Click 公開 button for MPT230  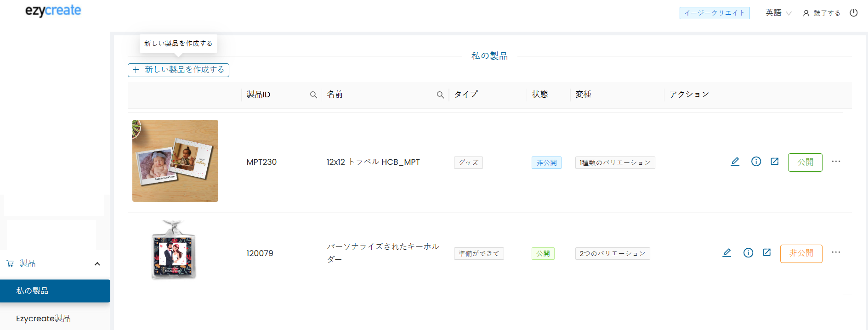click(805, 162)
